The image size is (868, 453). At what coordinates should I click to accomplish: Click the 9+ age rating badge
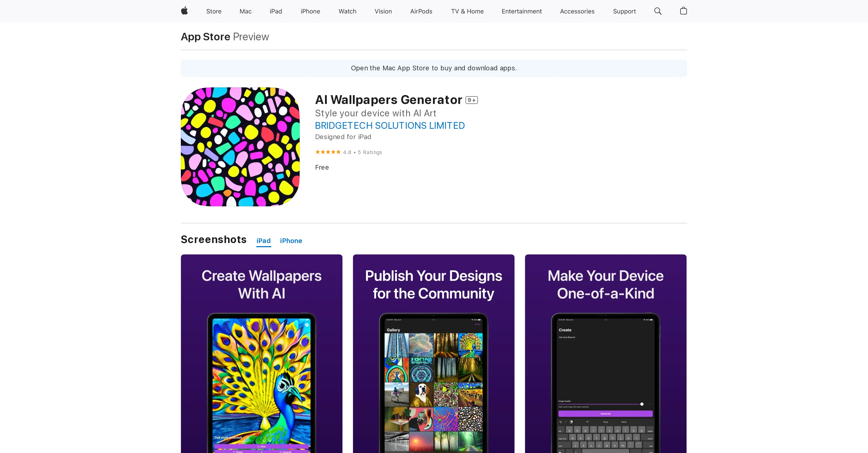[472, 100]
